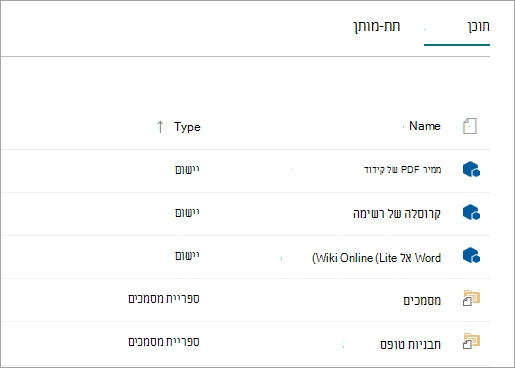
Task: Open the ממיר PDF של קידוד app
Action: (402, 170)
